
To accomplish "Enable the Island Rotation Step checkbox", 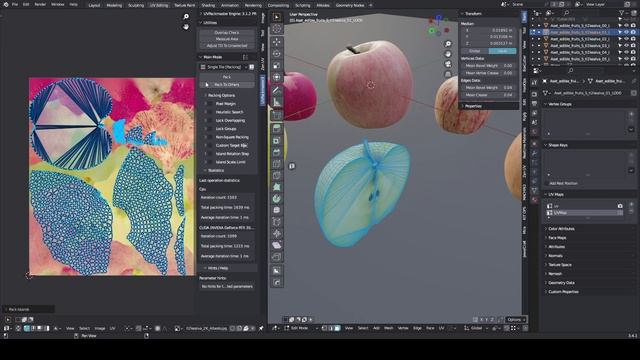I will [210, 154].
